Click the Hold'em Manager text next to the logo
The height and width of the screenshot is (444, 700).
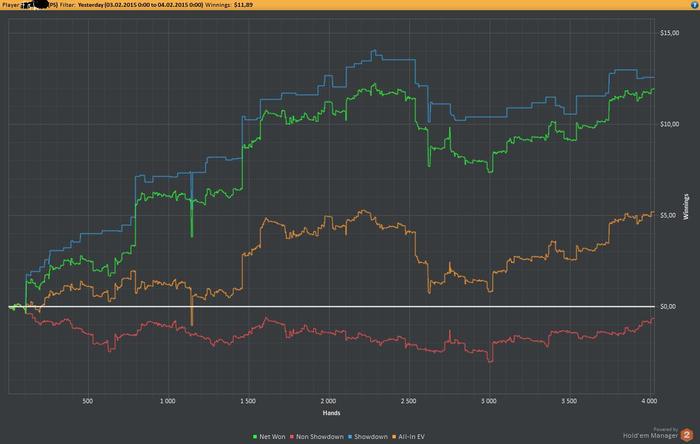click(x=650, y=436)
